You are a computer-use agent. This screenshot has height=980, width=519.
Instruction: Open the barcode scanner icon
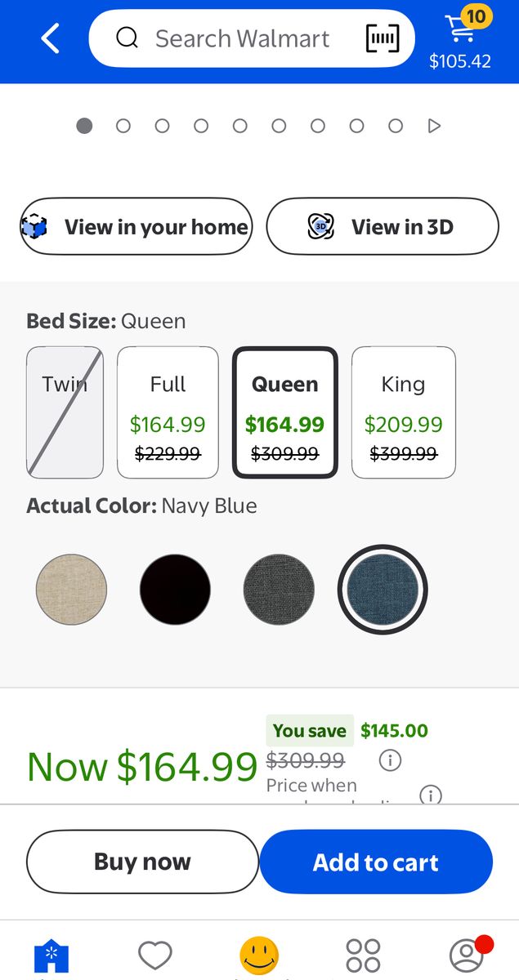click(383, 38)
